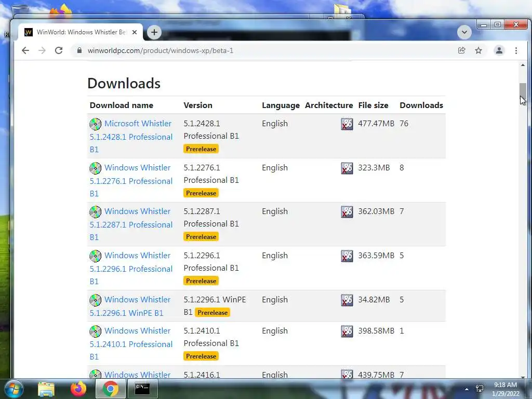Screen dimensions: 532x399
Task: Click the Version column header
Action: click(x=198, y=105)
